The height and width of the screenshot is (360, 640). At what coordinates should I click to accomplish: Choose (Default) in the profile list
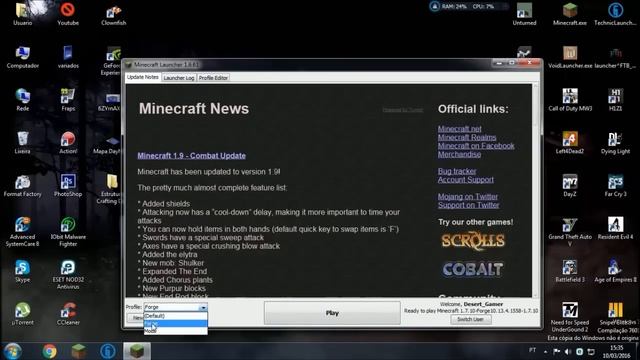coord(176,316)
